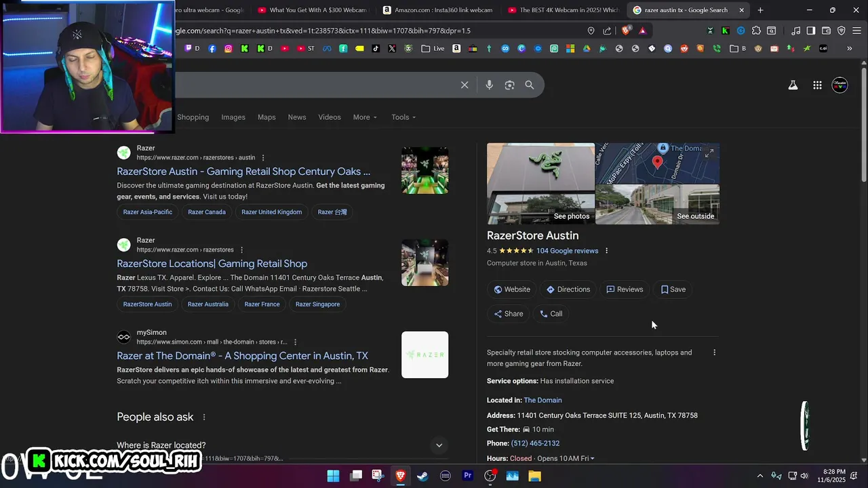The width and height of the screenshot is (868, 488).
Task: Click the location pin icon in address bar
Action: tap(591, 30)
